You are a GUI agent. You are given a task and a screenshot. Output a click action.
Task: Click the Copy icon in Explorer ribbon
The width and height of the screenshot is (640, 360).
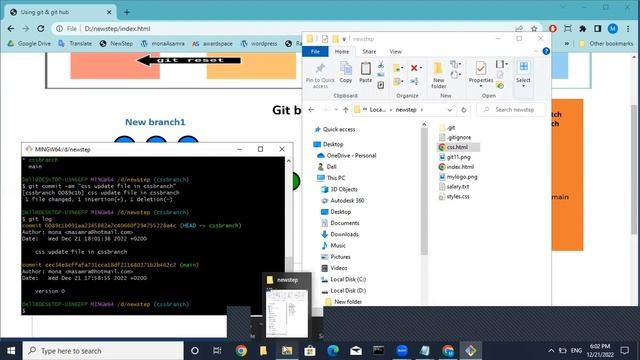coord(346,72)
